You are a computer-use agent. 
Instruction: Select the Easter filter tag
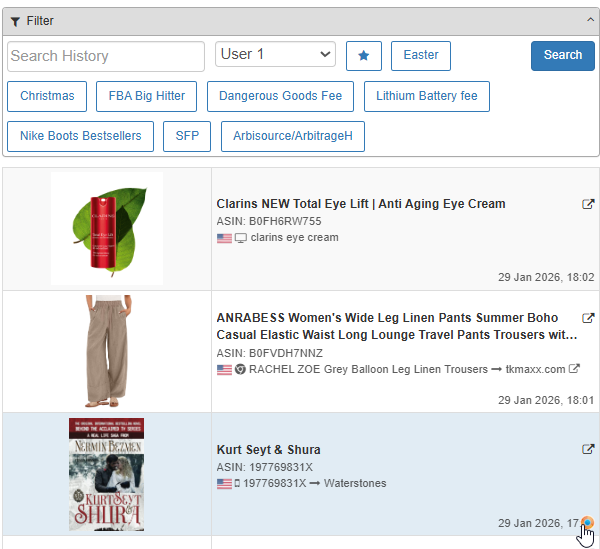coord(421,56)
